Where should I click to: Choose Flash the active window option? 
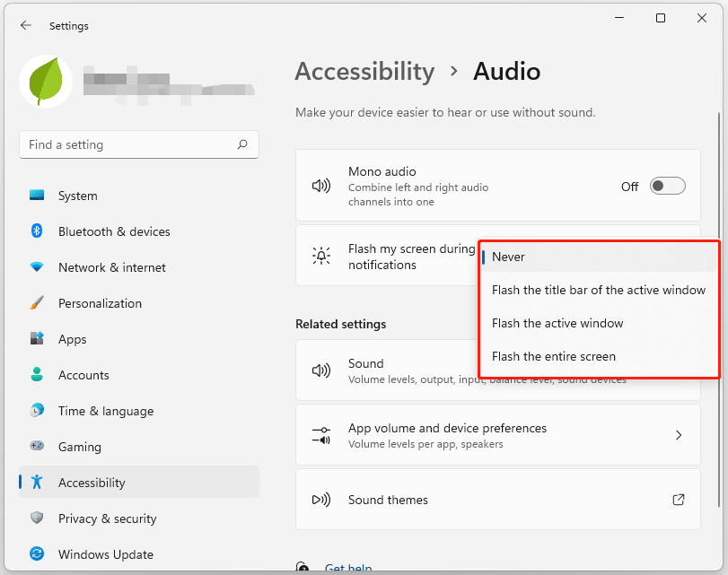point(557,323)
